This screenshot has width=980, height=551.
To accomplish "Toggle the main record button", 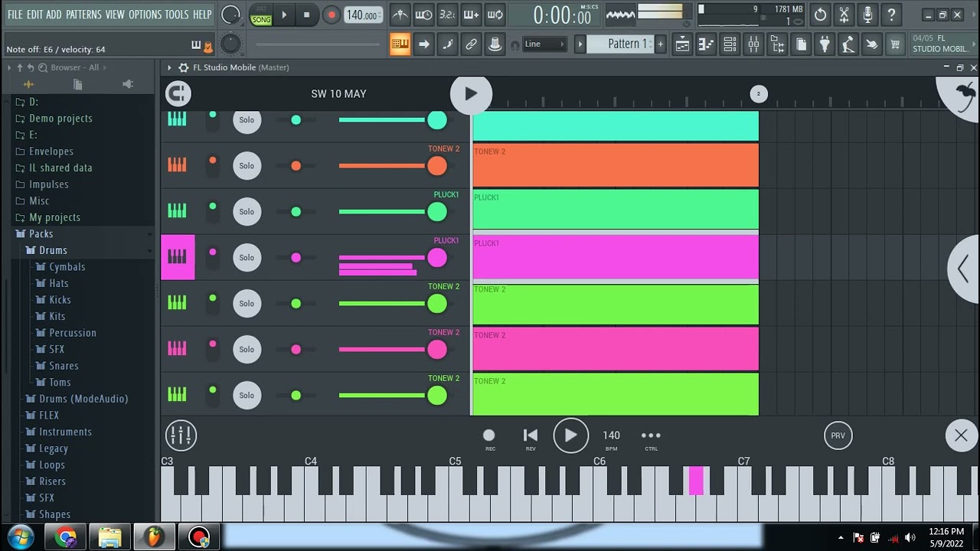I will point(331,15).
